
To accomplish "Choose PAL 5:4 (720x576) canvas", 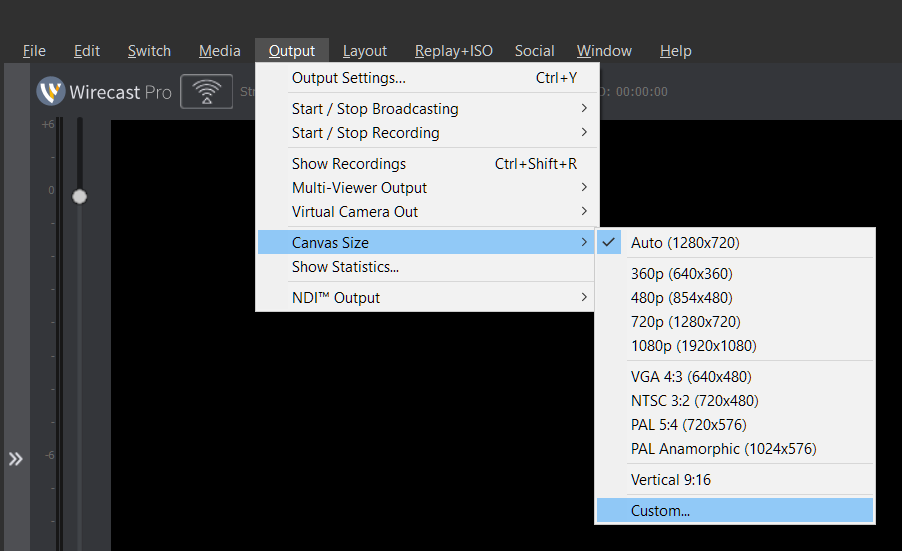I will coord(735,425).
